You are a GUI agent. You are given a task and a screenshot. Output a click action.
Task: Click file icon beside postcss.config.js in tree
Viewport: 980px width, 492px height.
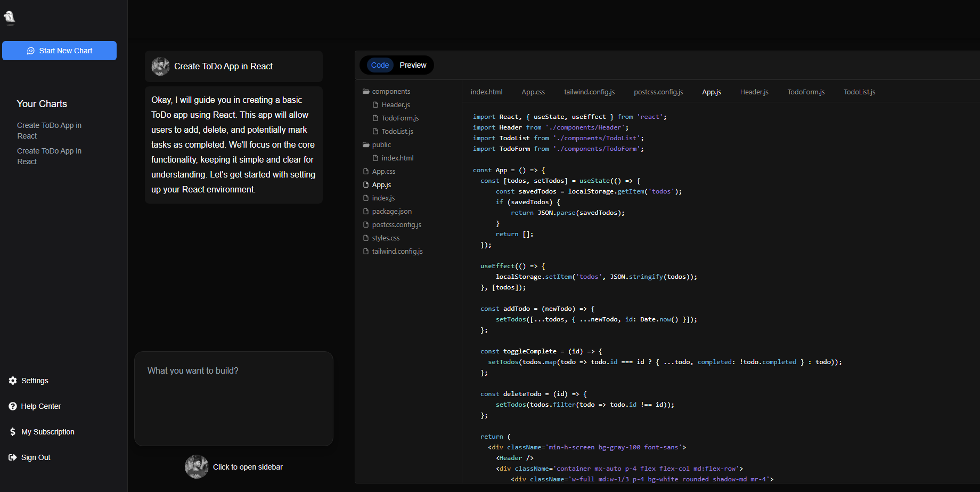[366, 225]
